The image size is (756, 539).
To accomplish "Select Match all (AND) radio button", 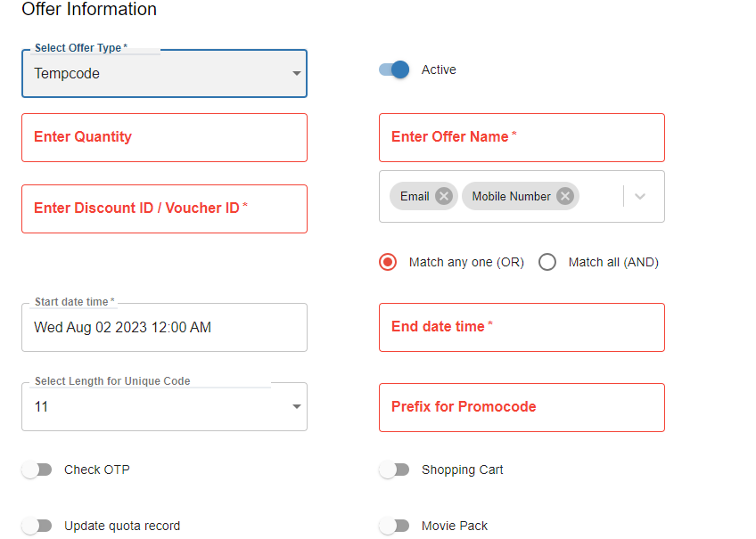I will pos(547,262).
